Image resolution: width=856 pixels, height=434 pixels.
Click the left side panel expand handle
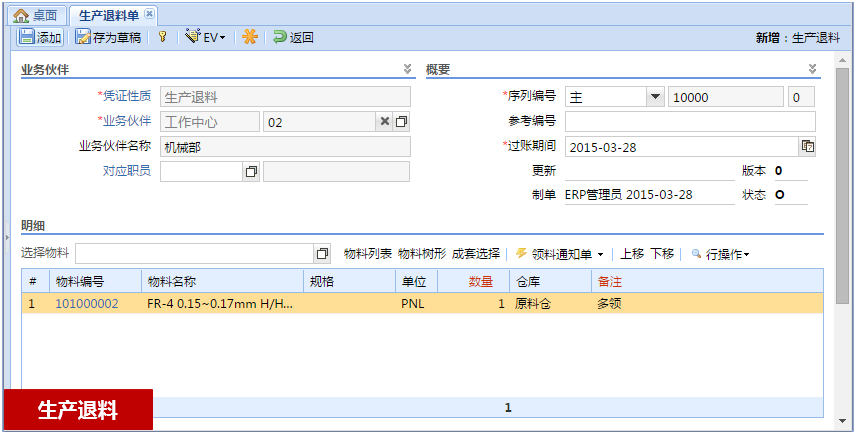coord(7,237)
